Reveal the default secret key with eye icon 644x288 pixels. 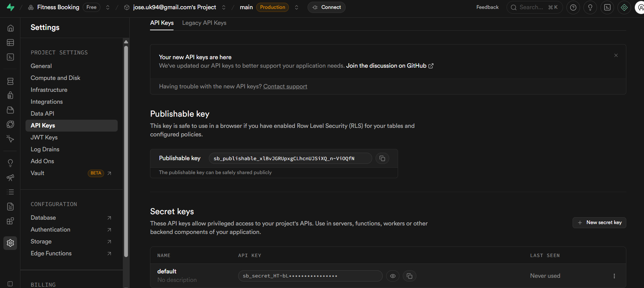coord(393,276)
